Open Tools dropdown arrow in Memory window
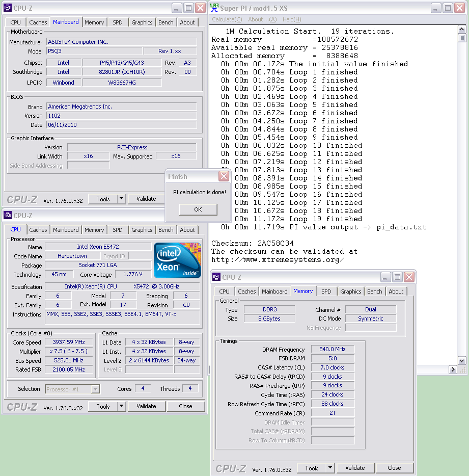This screenshot has height=476, width=469. pos(330,468)
